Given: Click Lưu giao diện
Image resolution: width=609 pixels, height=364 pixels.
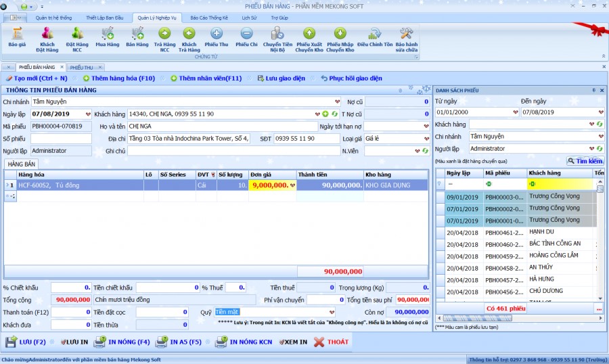Looking at the screenshot, I should [281, 78].
